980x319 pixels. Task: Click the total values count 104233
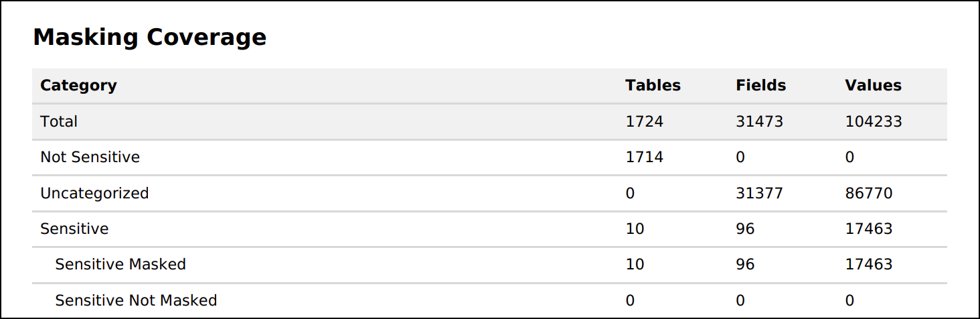874,121
